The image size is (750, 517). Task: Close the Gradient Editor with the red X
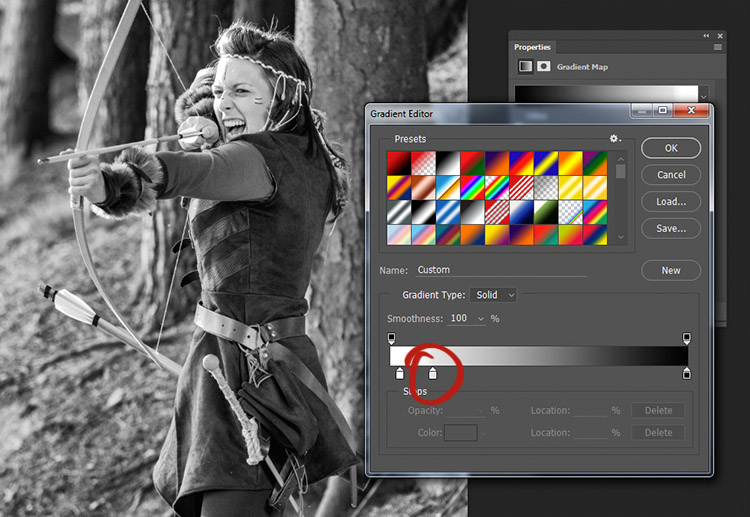coord(691,111)
